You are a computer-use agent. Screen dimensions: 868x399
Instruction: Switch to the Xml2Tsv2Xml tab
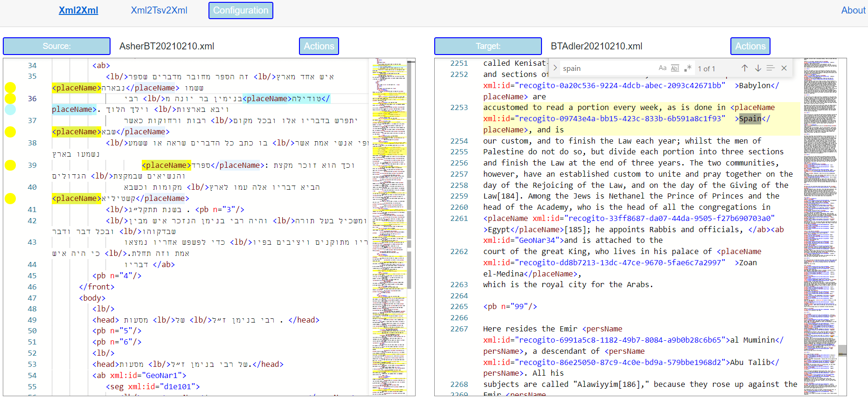click(159, 10)
